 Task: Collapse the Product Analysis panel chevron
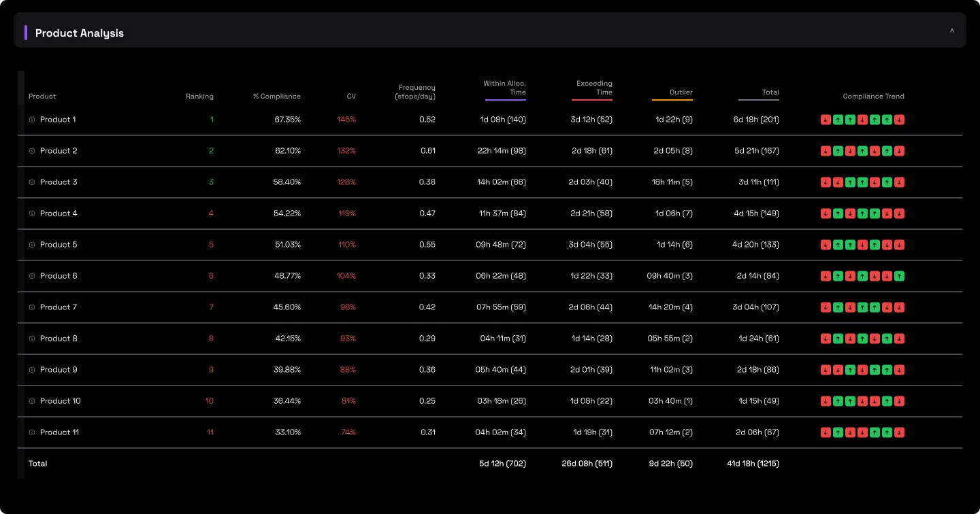coord(952,31)
